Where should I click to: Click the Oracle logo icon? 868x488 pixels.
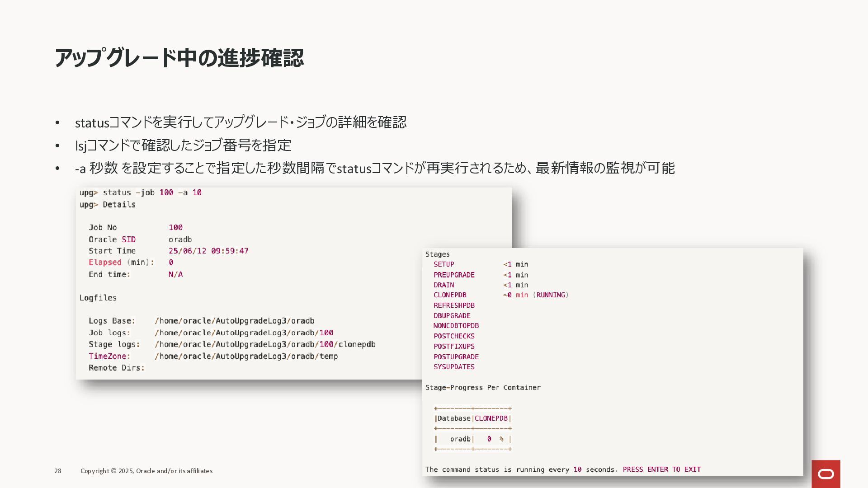(826, 474)
